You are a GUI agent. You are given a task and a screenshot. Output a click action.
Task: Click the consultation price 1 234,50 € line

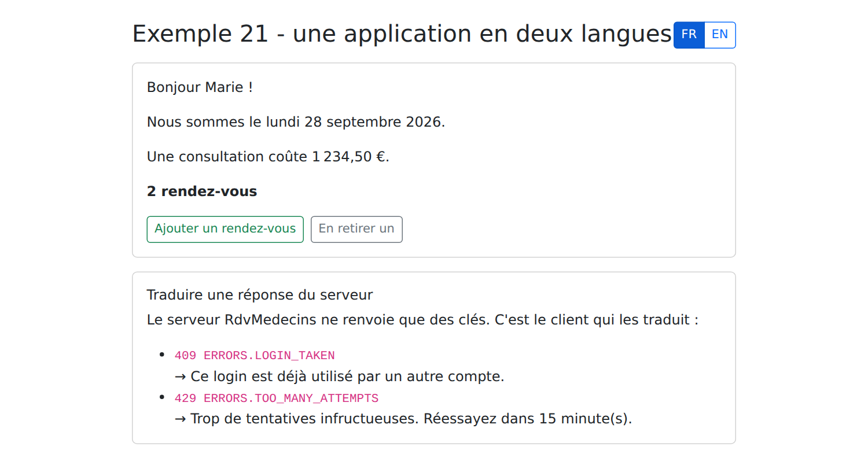(x=268, y=157)
